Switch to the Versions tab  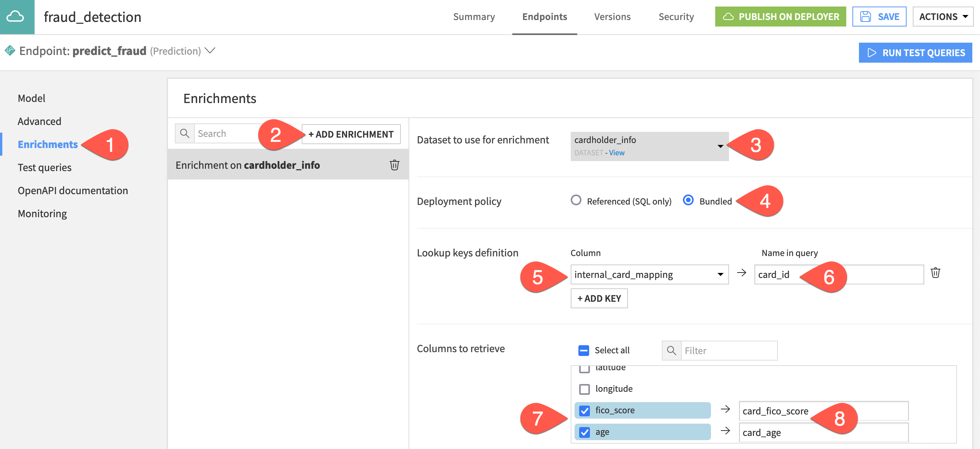612,17
